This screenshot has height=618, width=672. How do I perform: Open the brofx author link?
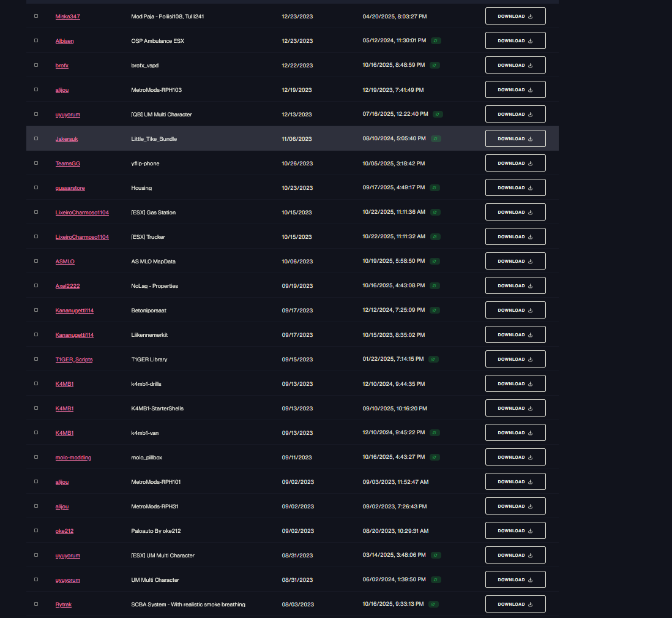tap(62, 65)
